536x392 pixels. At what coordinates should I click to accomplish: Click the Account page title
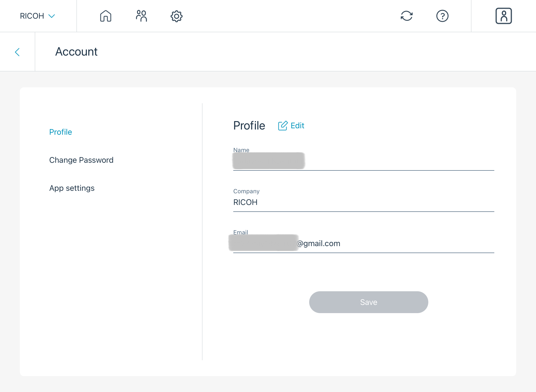pyautogui.click(x=76, y=52)
